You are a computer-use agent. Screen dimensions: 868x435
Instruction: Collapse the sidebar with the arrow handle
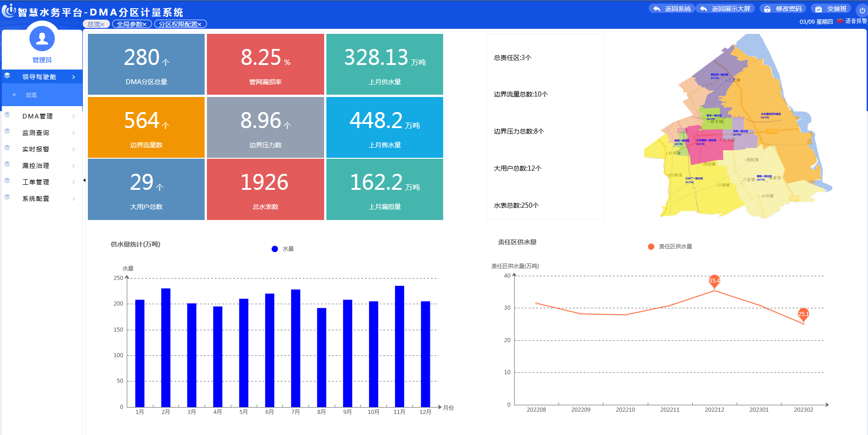84,180
